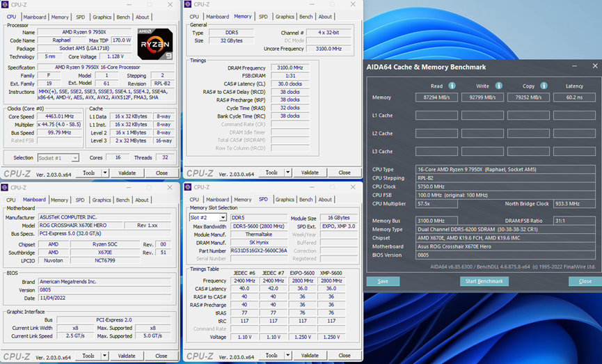Click CPU-Z app icon in the Mainboard window title bar

(x=5, y=187)
